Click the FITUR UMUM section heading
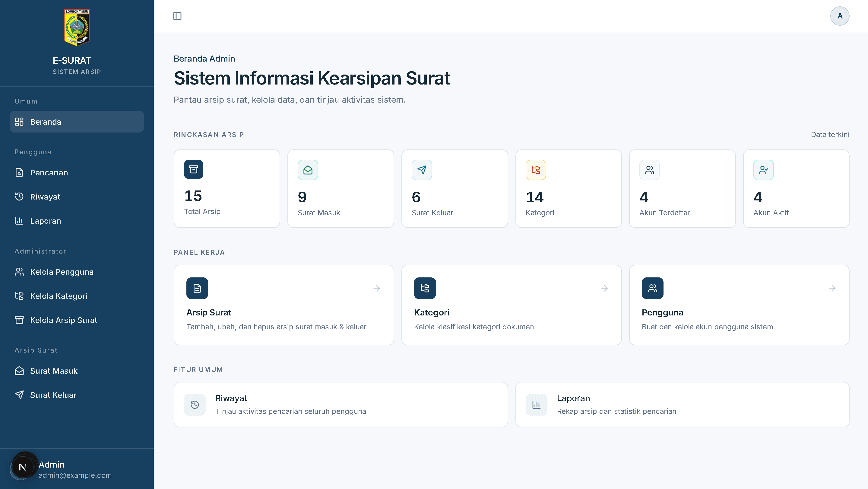 pos(198,369)
